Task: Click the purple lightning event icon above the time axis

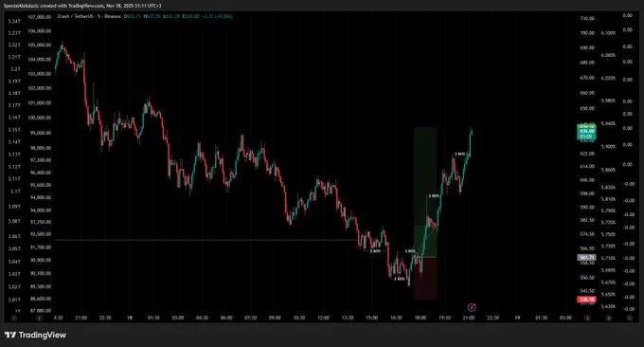Action: click(x=472, y=307)
